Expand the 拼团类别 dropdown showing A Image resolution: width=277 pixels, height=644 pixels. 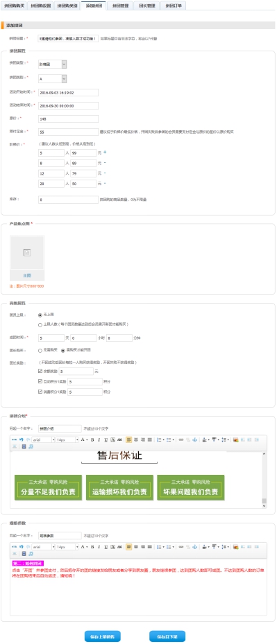52,78
